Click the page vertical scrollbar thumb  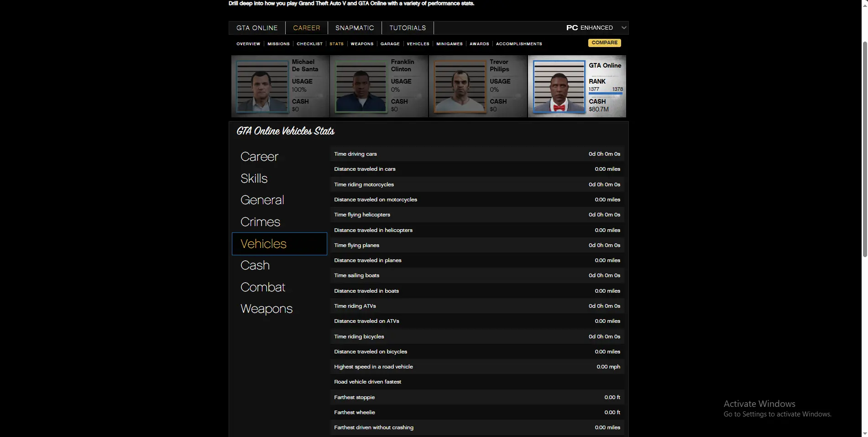864,148
